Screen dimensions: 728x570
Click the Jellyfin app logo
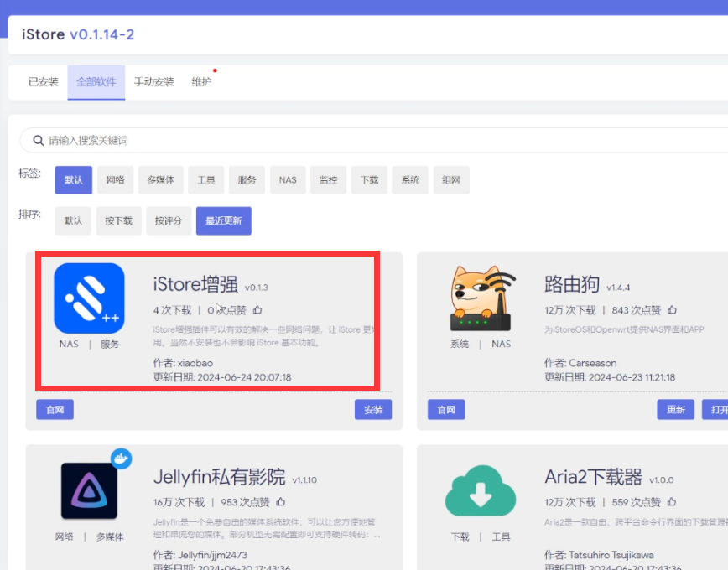click(x=89, y=490)
